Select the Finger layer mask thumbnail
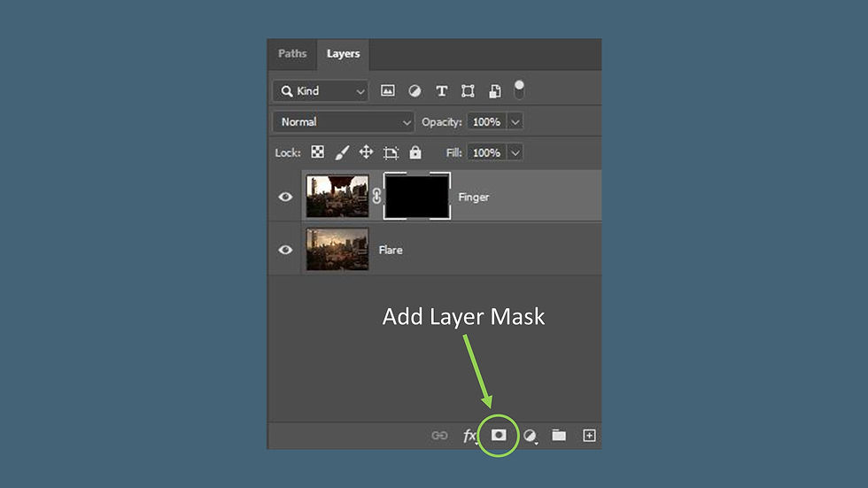Viewport: 868px width, 488px height. tap(417, 196)
